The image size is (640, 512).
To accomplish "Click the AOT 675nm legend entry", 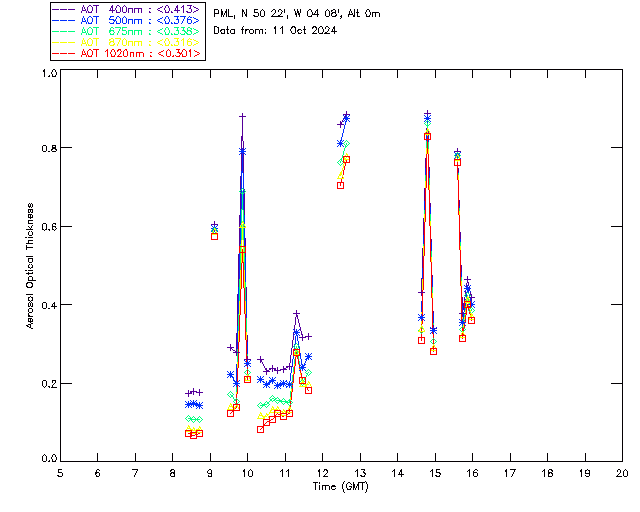I will point(126,31).
